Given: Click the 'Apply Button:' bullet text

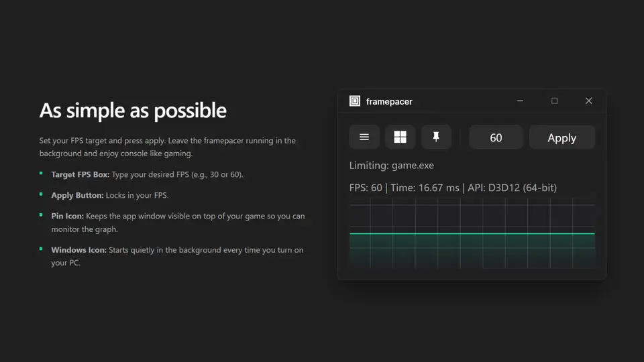Looking at the screenshot, I should 77,195.
